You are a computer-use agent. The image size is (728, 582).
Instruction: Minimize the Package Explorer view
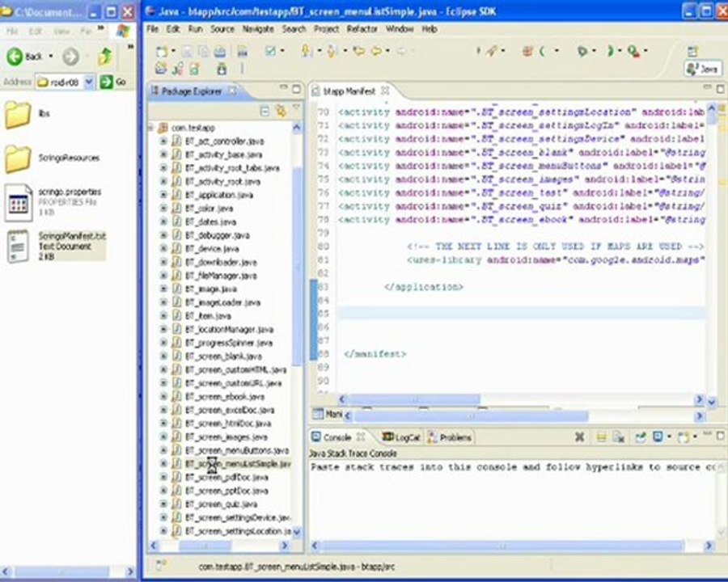284,87
